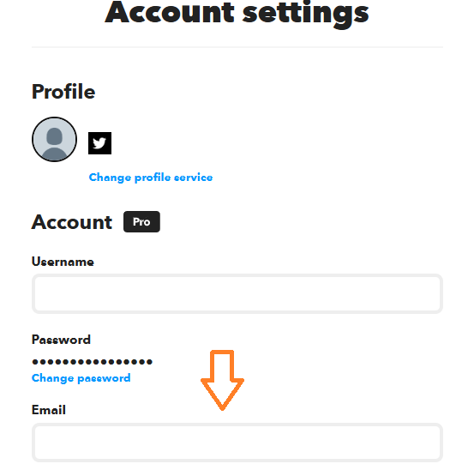This screenshot has width=474, height=476.
Task: Click the Username field label
Action: point(63,262)
